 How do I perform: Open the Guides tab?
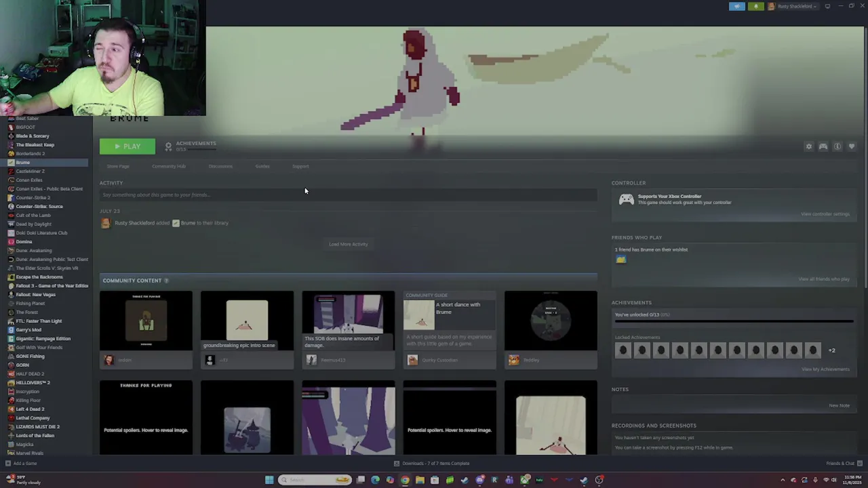click(262, 166)
